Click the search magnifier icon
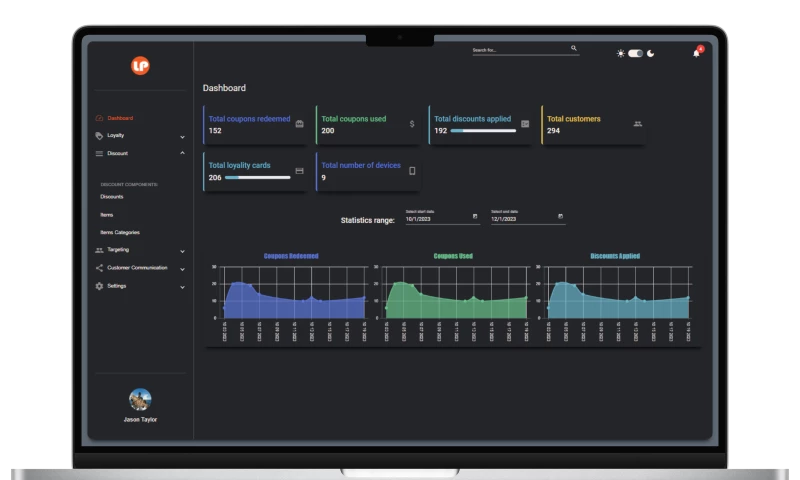Image resolution: width=800 pixels, height=480 pixels. coord(574,48)
